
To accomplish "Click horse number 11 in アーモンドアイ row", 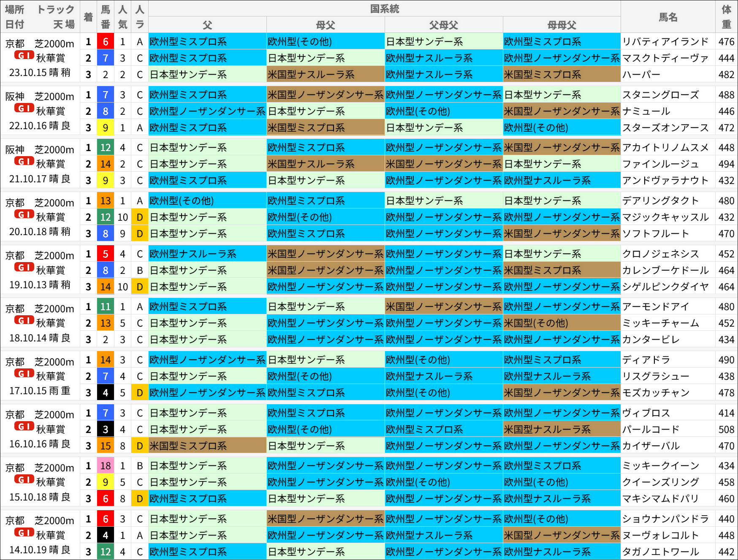I will [106, 307].
